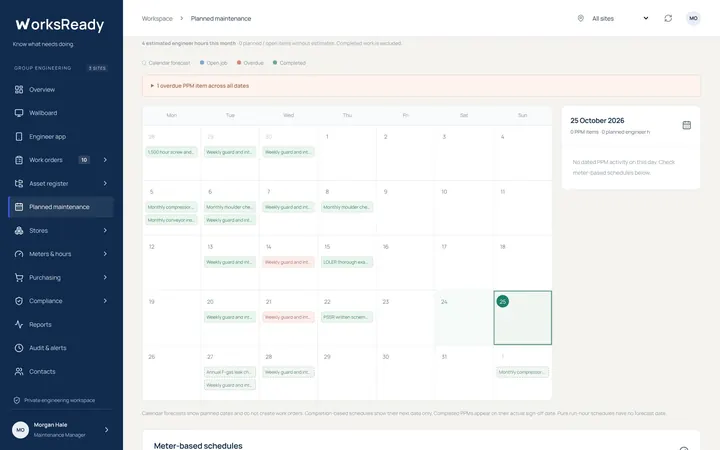Expand the Meters & hours submenu chevron
The image size is (720, 450).
[105, 254]
